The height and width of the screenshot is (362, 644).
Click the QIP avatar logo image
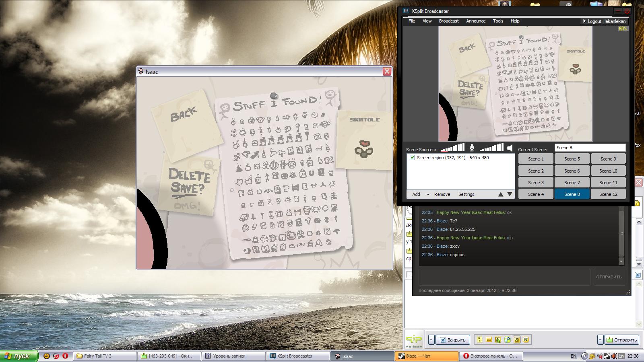pyautogui.click(x=414, y=340)
